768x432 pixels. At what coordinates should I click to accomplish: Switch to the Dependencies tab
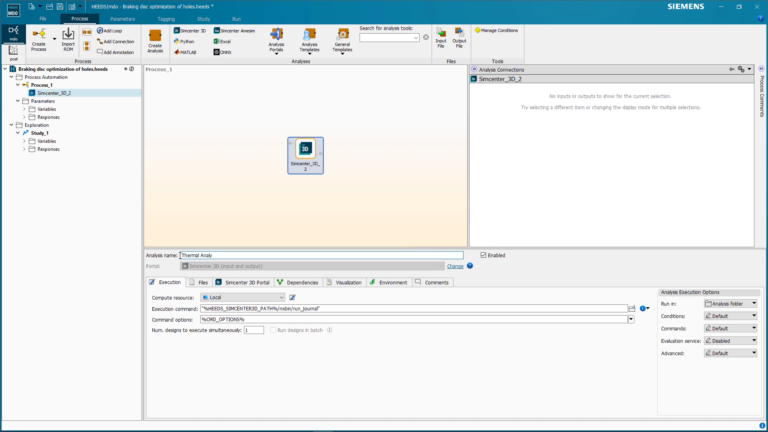[x=298, y=282]
